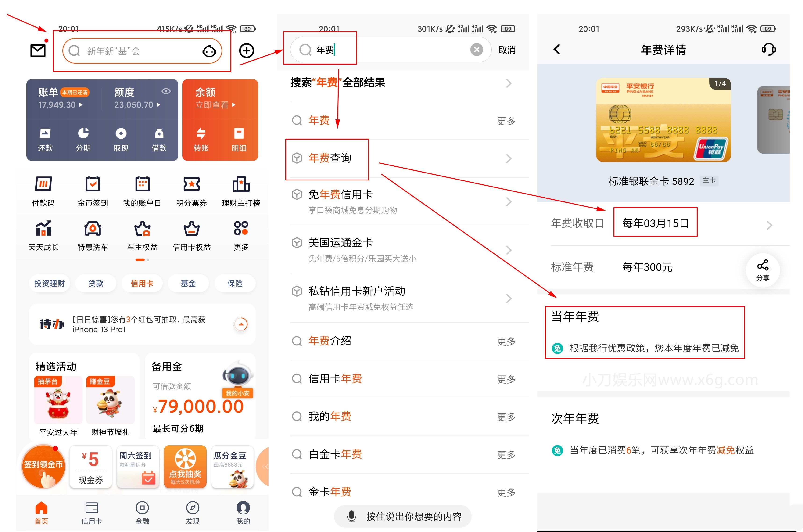803x532 pixels.
Task: Open 积分票券 points tickets icon
Action: pos(191,191)
